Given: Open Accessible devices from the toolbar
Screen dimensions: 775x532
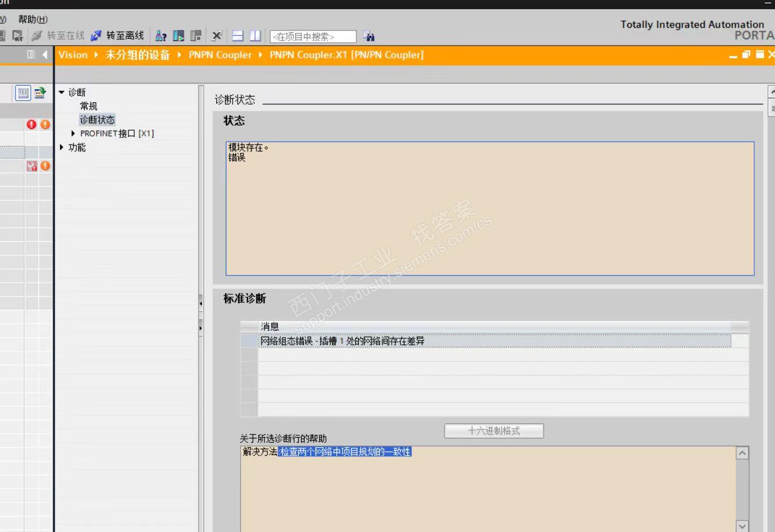Looking at the screenshot, I should 161,36.
